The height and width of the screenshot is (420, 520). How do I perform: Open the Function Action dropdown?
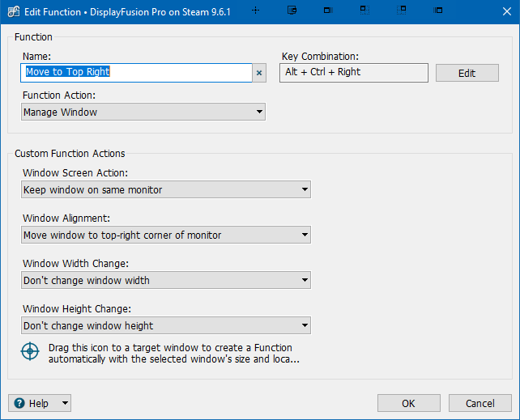click(x=143, y=112)
